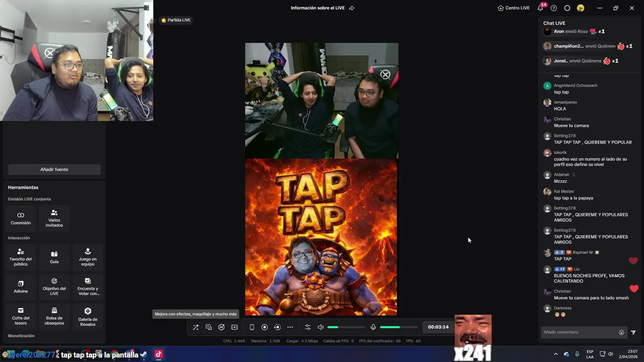Click Aron's Rosa gift notification
Image resolution: width=644 pixels, height=362 pixels.
574,31
